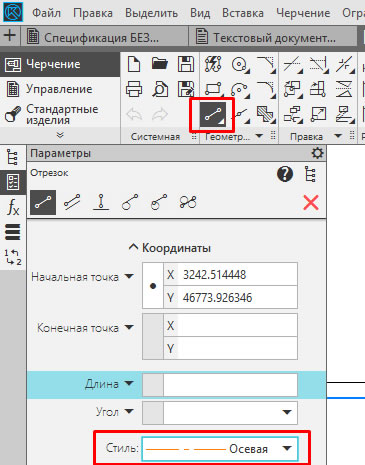Toggle the Угол fixation box
This screenshot has height=465, width=365.
(153, 413)
